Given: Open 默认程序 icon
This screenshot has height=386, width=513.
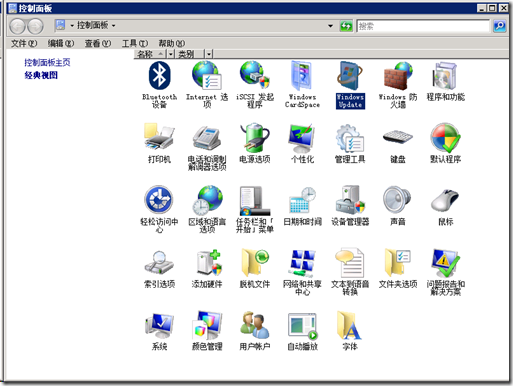Looking at the screenshot, I should [x=446, y=144].
